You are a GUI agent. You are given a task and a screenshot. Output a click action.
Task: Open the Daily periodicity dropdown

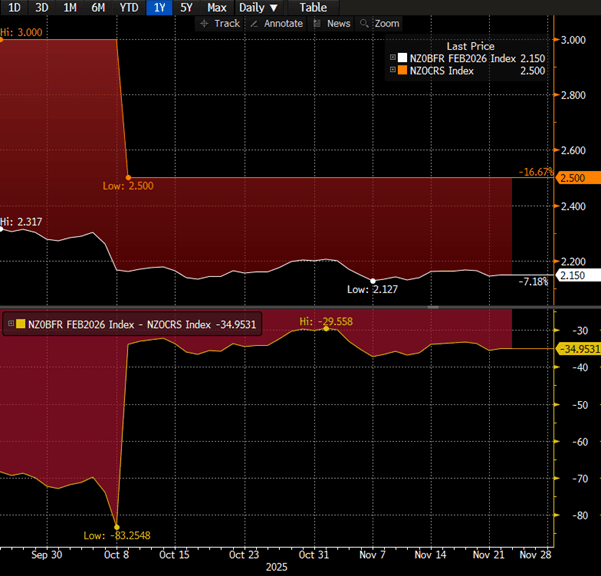point(259,7)
